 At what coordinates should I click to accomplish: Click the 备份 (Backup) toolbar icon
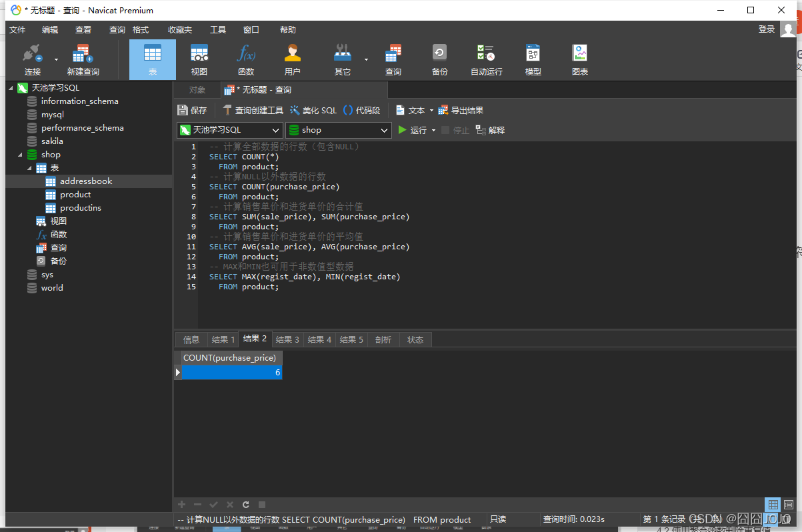coord(439,59)
